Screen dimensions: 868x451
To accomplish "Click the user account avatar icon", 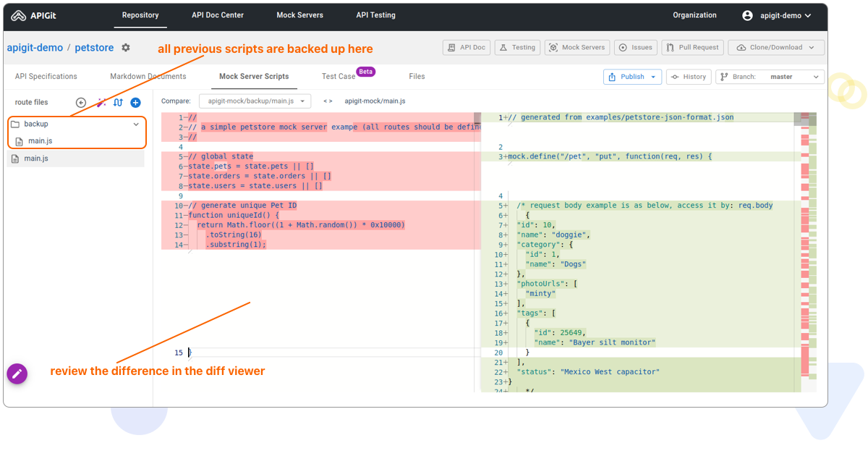I will tap(748, 15).
